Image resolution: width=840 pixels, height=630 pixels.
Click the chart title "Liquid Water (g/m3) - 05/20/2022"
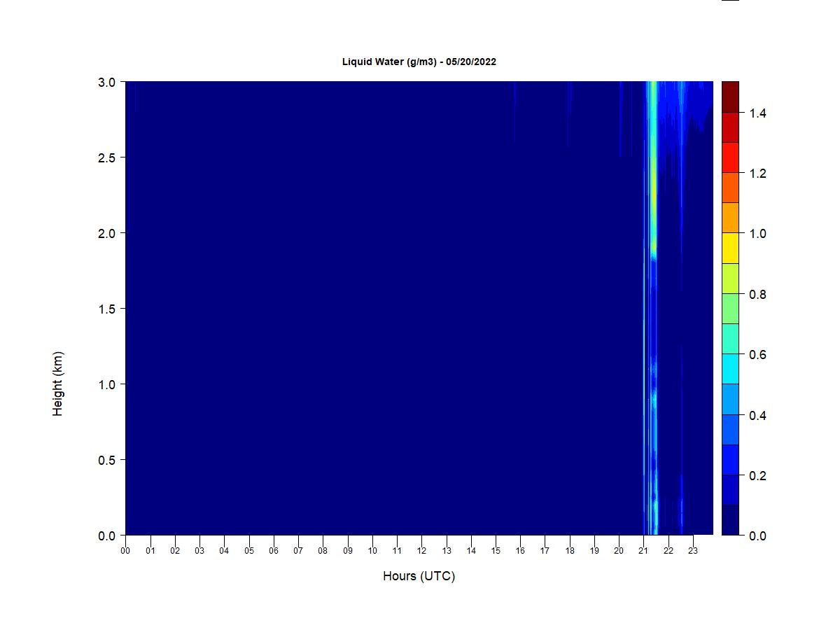click(419, 62)
